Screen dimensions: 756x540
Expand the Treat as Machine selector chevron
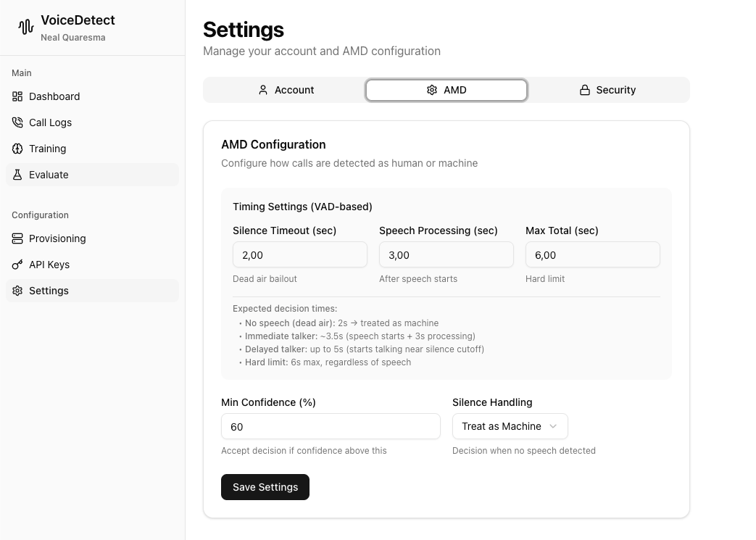click(552, 426)
